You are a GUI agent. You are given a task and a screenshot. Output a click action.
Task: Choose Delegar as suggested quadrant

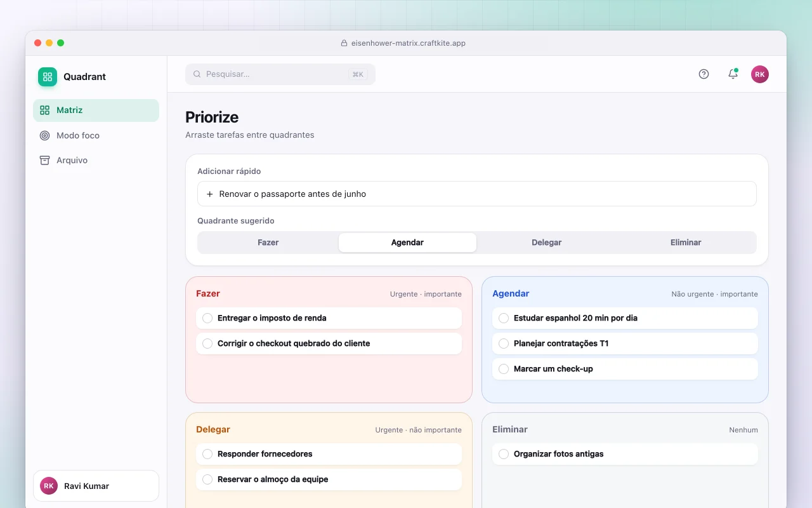(546, 243)
